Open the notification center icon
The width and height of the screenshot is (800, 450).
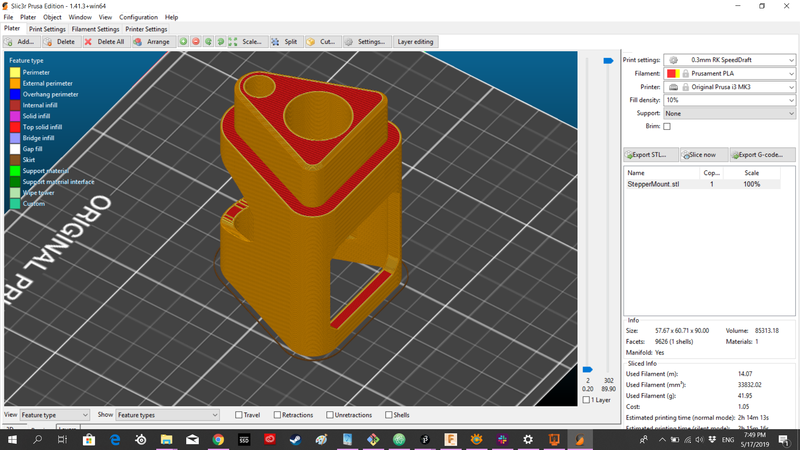point(784,439)
